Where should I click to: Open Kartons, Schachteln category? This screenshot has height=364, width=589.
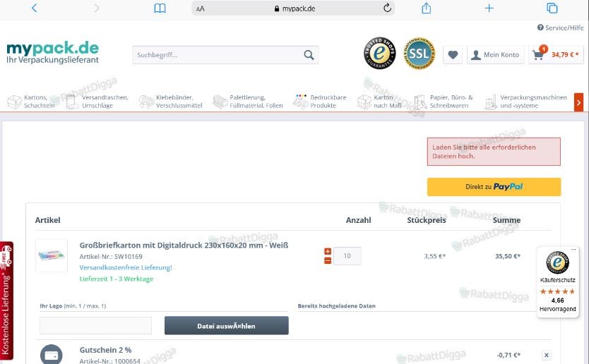[31, 102]
